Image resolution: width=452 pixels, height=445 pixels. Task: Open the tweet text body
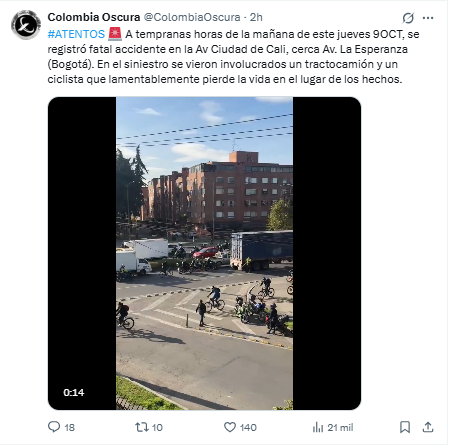pyautogui.click(x=233, y=57)
